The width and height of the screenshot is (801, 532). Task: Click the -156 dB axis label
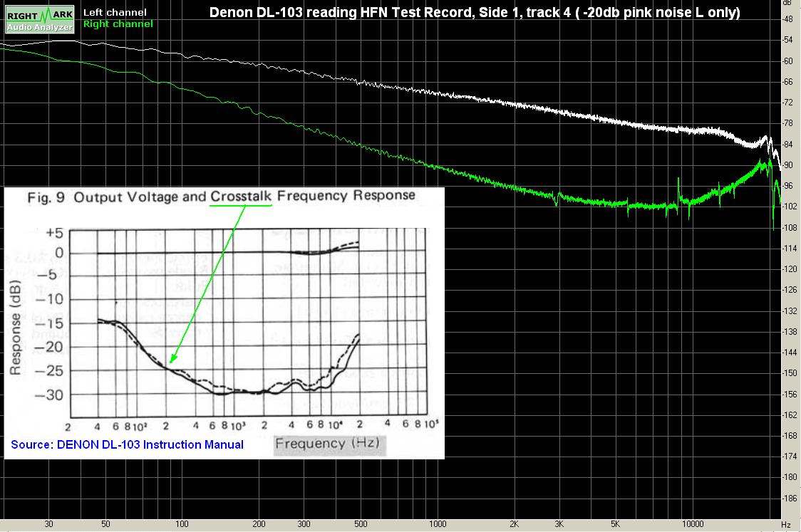coord(790,394)
